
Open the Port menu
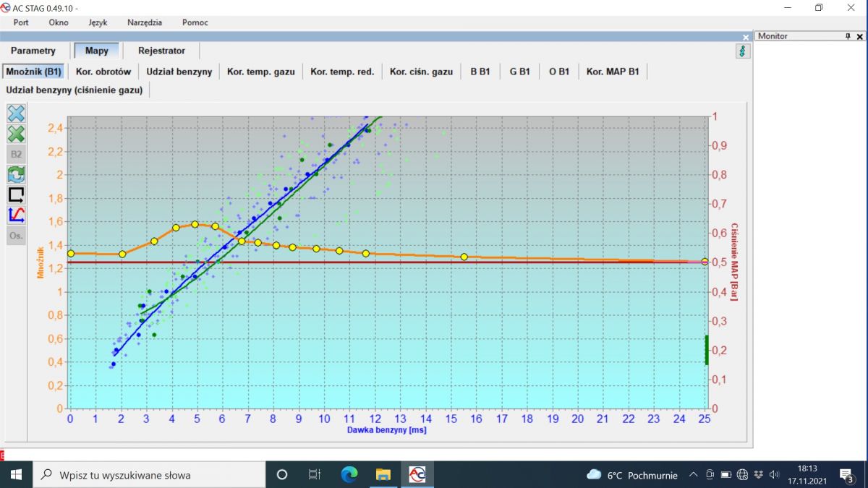coord(21,22)
